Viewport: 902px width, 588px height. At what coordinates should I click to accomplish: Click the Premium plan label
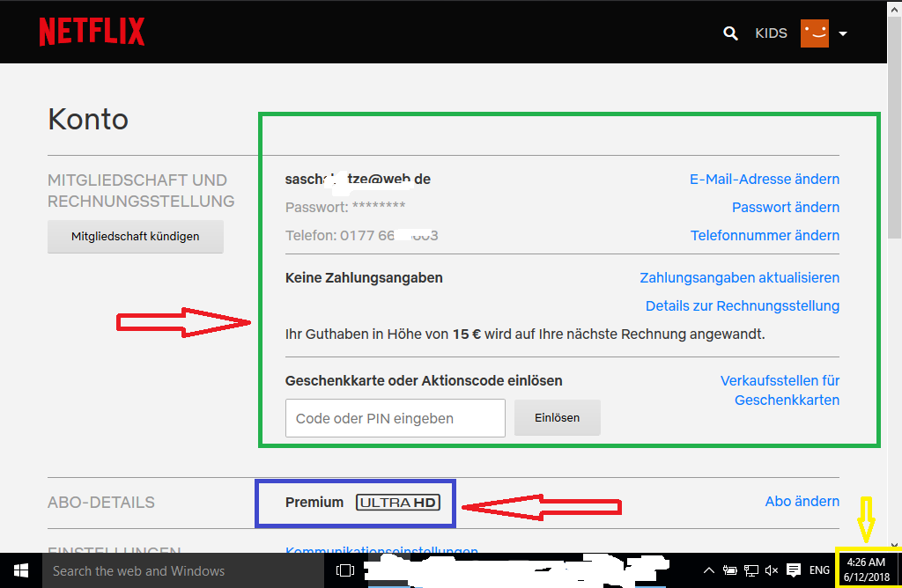point(314,503)
